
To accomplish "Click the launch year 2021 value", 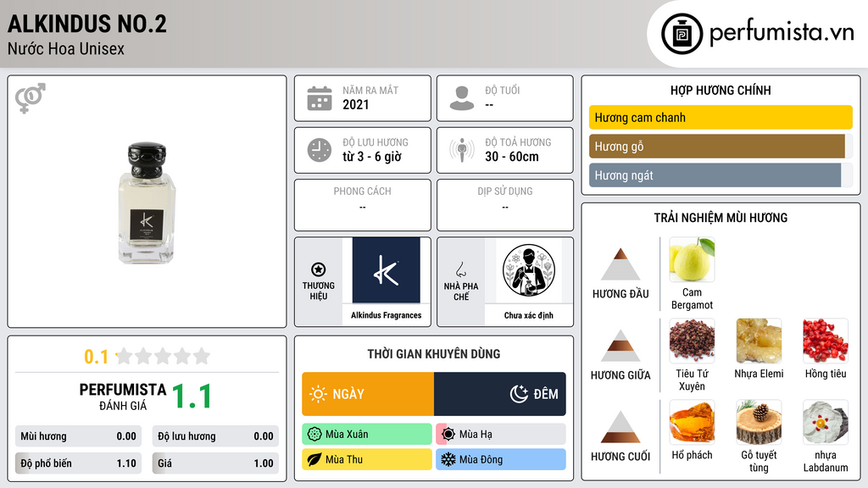I will point(355,104).
